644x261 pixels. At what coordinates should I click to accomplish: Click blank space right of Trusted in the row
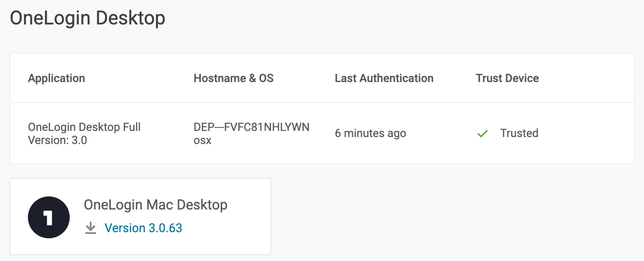[588, 134]
